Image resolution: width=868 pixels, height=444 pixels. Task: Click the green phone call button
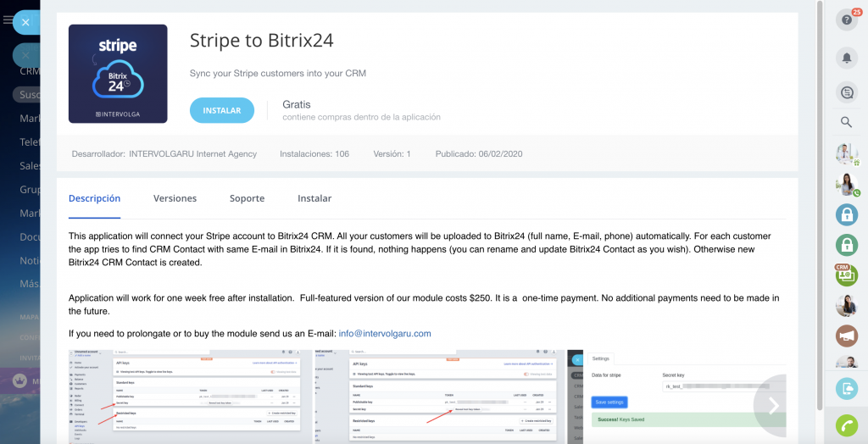tap(847, 425)
